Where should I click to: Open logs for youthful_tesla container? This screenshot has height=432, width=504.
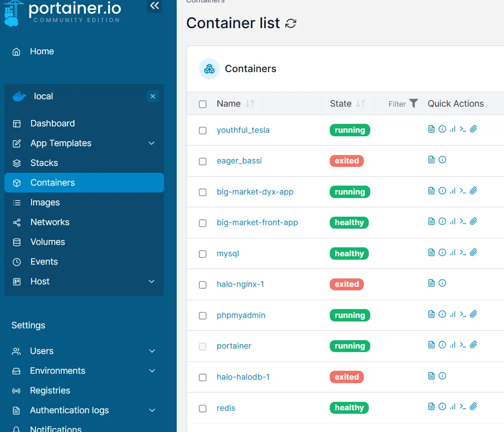431,129
